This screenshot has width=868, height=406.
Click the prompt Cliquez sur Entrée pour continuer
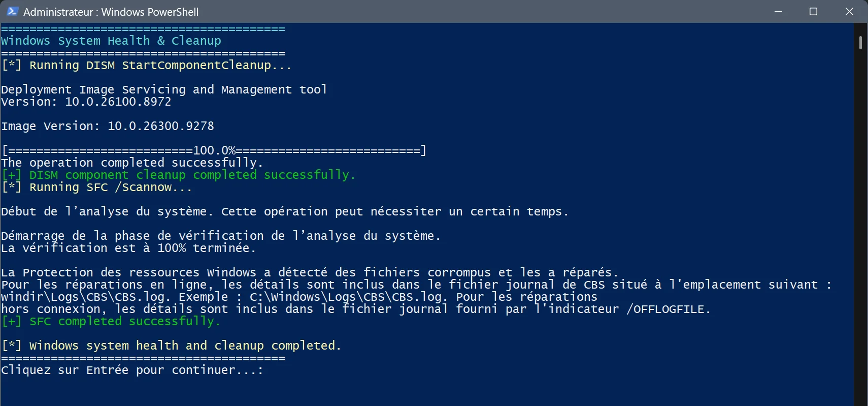click(x=132, y=370)
